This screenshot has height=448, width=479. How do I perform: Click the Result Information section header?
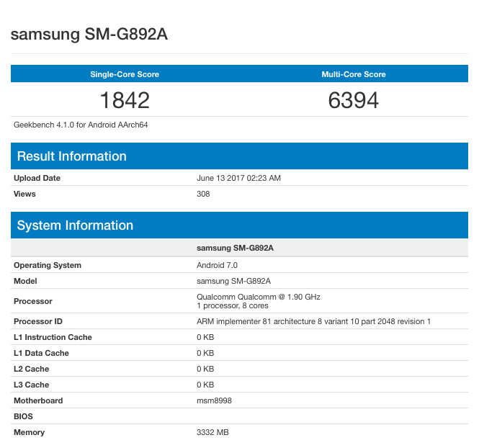[x=71, y=156]
